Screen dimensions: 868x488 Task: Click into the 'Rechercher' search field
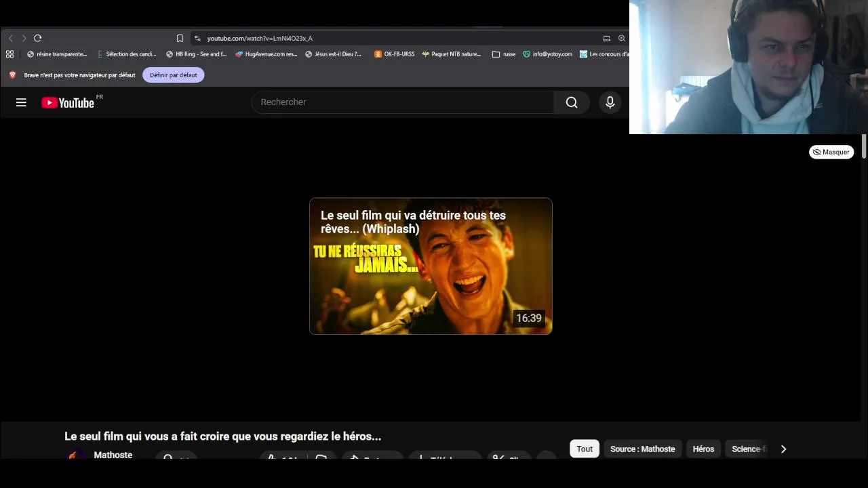point(403,102)
